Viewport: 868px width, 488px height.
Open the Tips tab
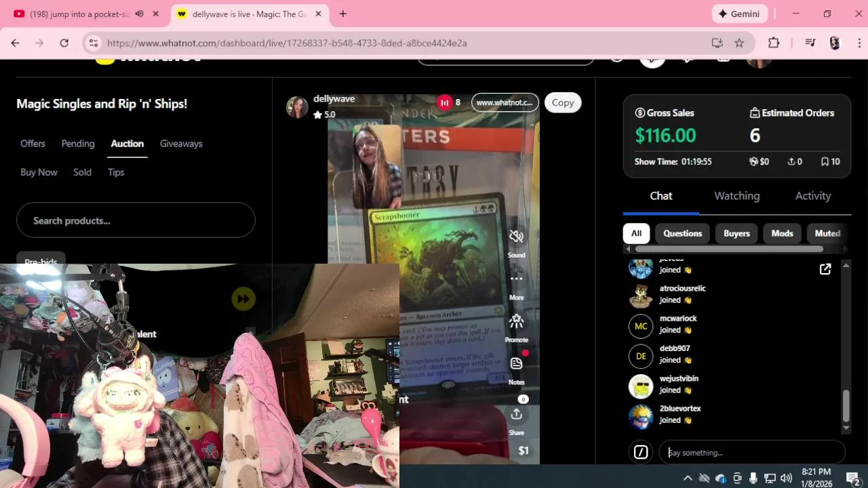116,172
